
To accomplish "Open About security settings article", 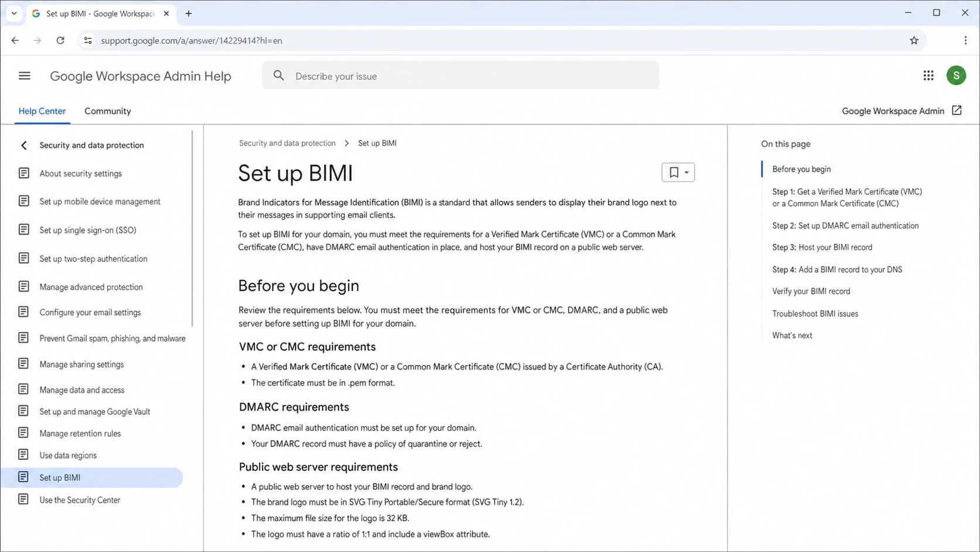I will (81, 174).
